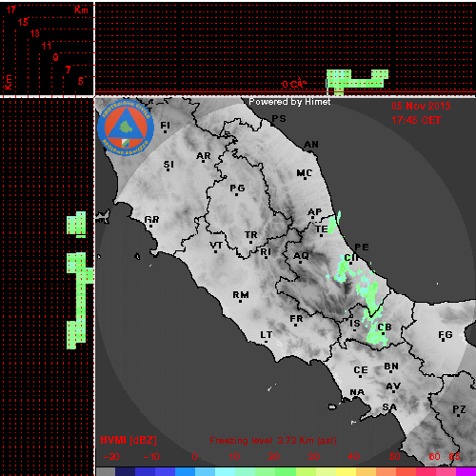The width and height of the screenshot is (476, 476).
Task: Click the AR city label
Action: click(204, 156)
